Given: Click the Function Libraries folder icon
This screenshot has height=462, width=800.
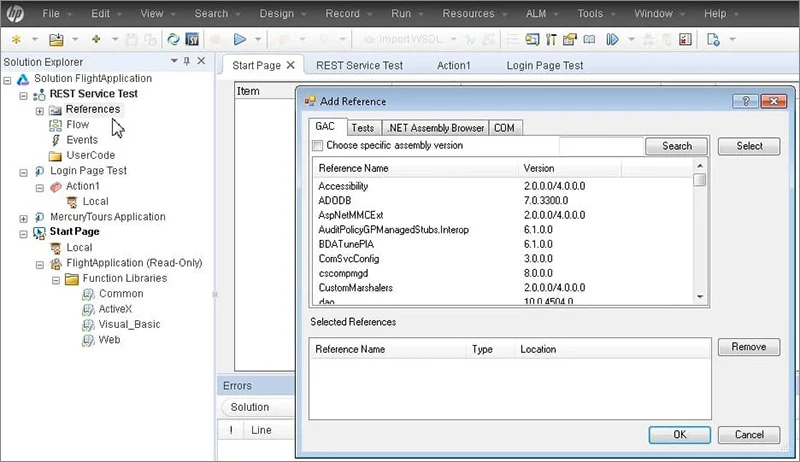Looking at the screenshot, I should coord(71,279).
